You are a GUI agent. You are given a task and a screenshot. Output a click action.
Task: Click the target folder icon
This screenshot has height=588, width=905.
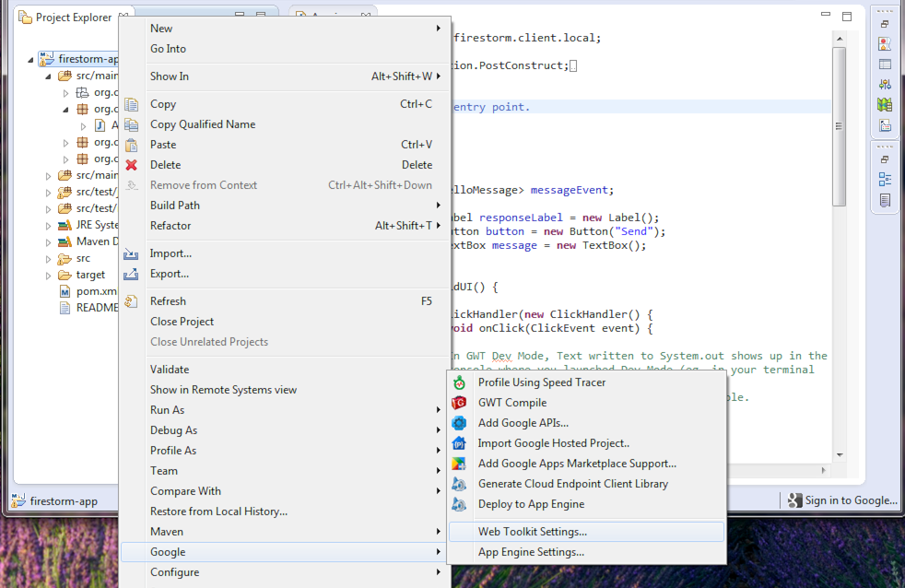pyautogui.click(x=65, y=276)
